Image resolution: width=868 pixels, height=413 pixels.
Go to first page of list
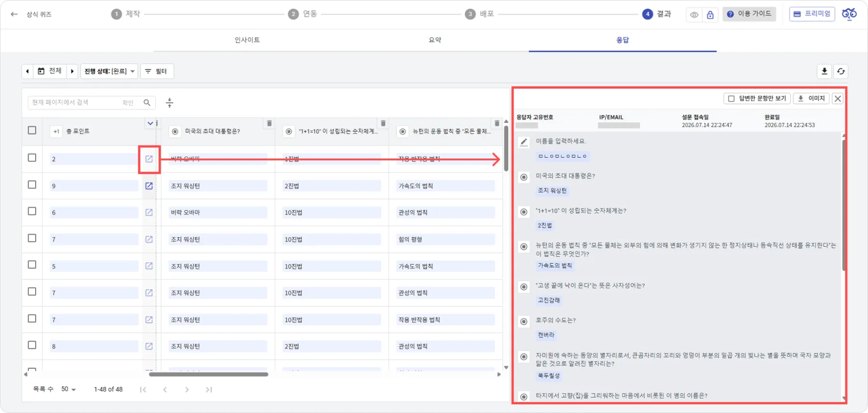143,389
